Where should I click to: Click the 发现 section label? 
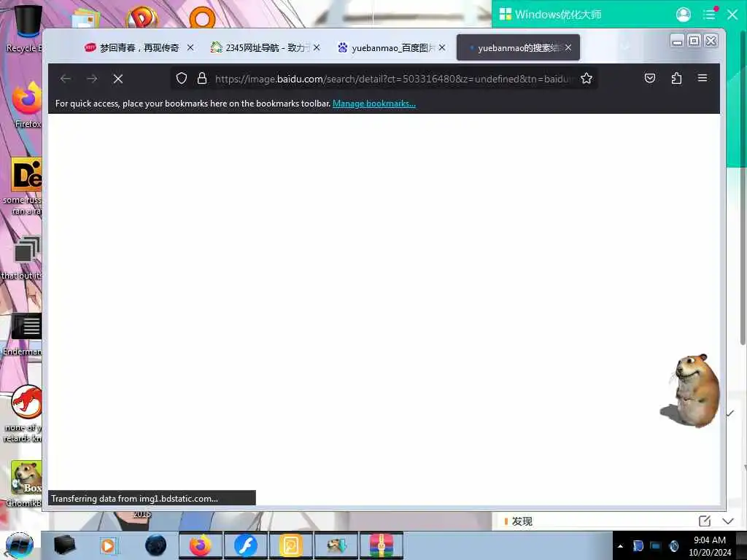522,521
